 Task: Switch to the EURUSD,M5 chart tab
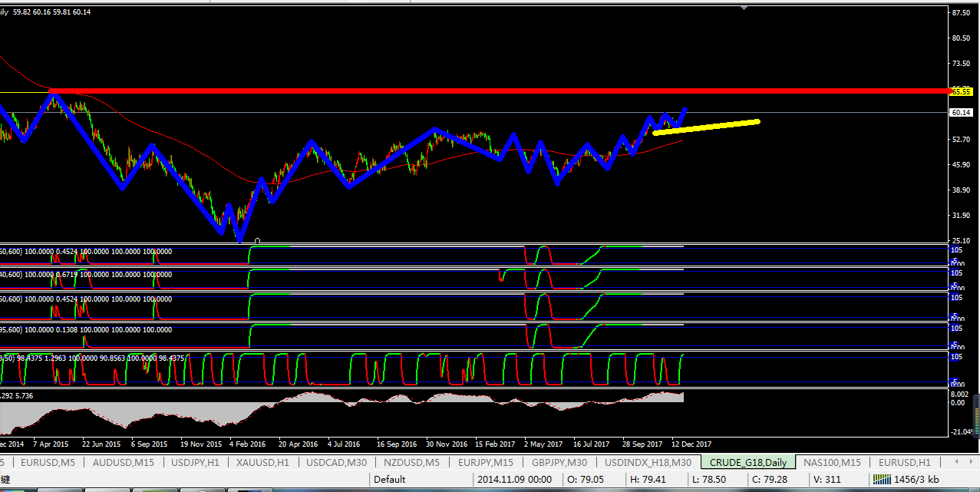point(48,463)
